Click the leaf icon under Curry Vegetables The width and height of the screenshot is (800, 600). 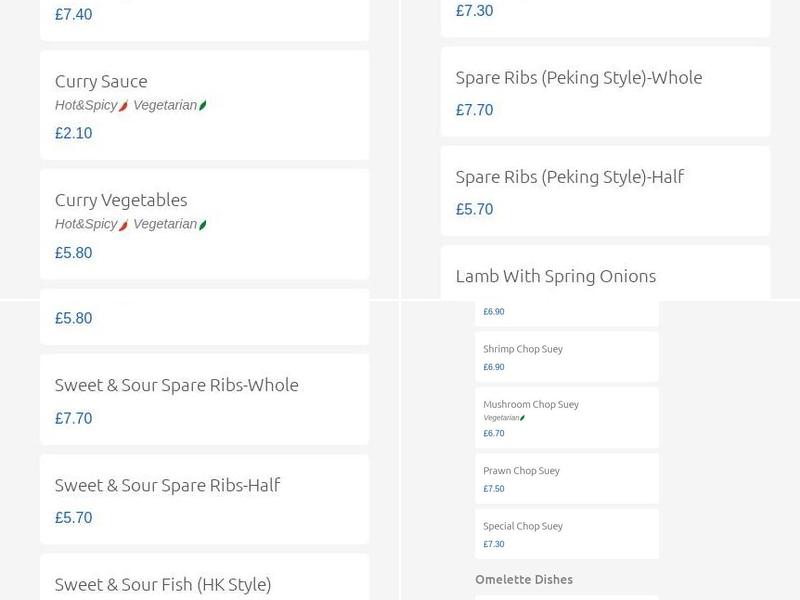pos(201,224)
